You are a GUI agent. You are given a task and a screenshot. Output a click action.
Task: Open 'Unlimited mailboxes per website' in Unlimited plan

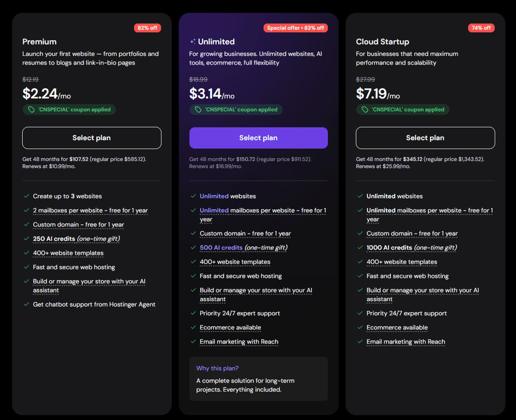263,215
